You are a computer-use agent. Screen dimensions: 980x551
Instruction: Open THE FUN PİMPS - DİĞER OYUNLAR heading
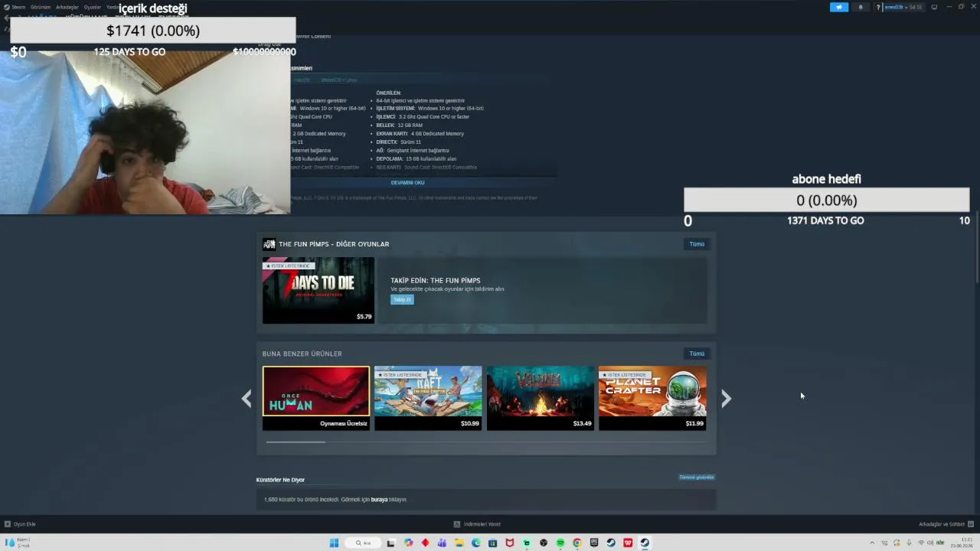334,244
